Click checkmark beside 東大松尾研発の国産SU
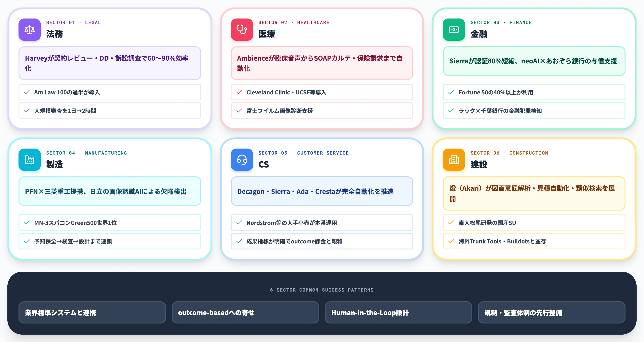Image resolution: width=644 pixels, height=342 pixels. 451,223
